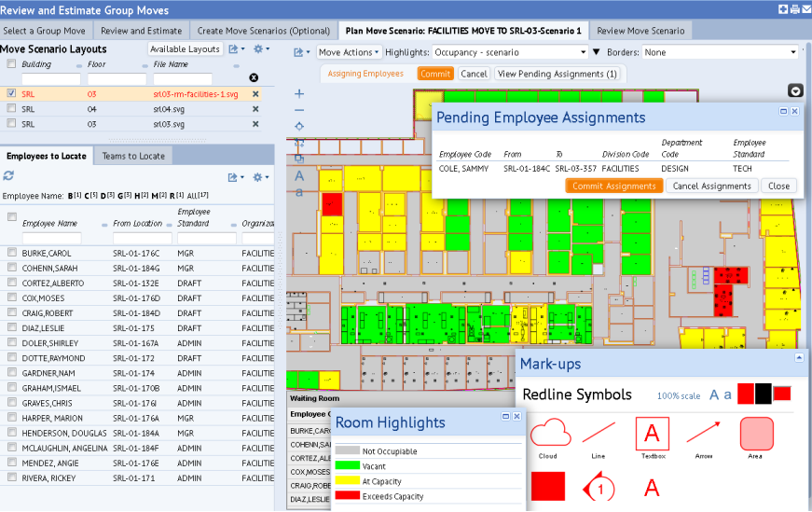Screen dimensions: 812x512
Task: Uncheck the SRL 03 srl03-rm-facilities-1.svg layout row
Action: point(11,94)
